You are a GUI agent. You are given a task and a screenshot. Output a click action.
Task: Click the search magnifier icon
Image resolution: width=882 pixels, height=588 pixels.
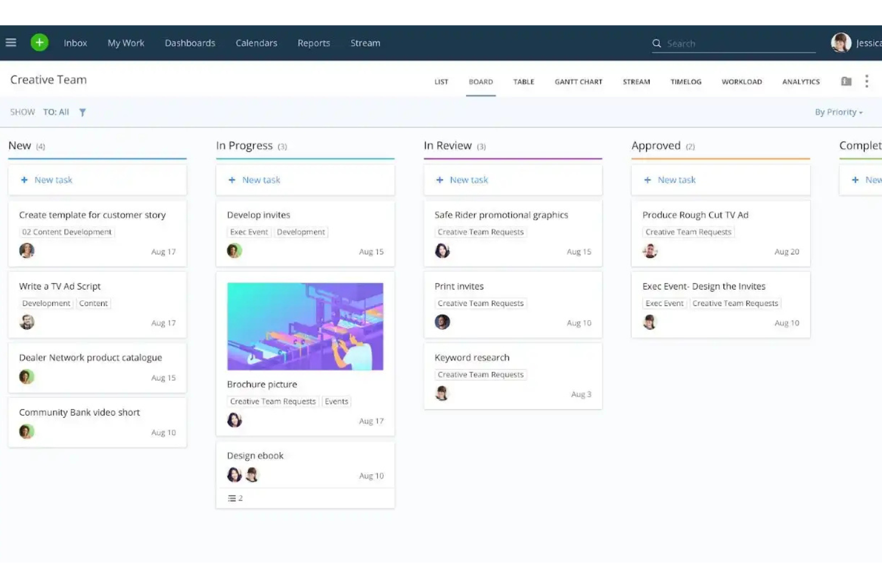tap(656, 43)
